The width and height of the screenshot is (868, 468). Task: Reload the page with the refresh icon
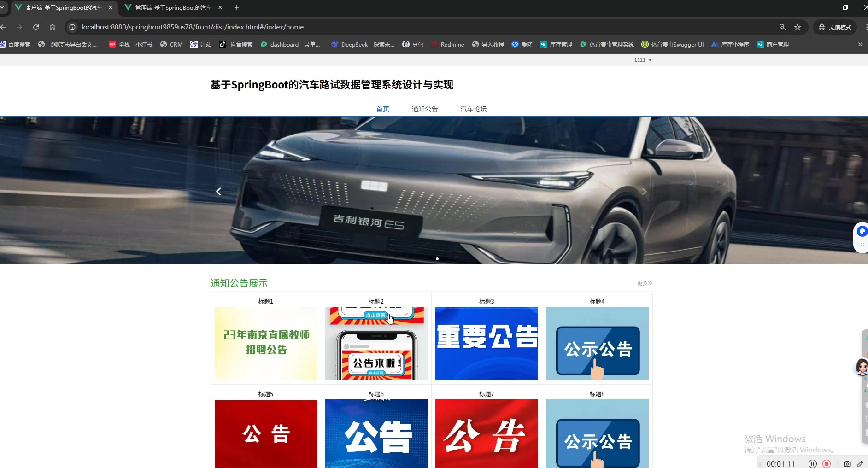point(36,27)
